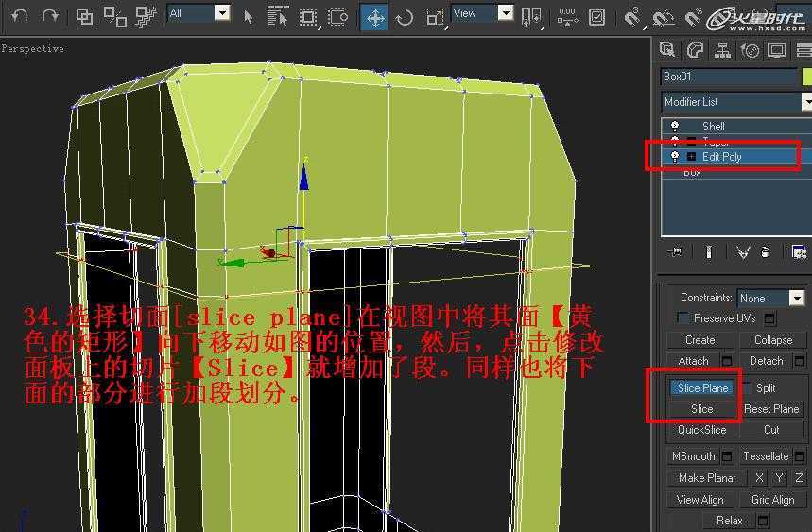Toggle 3D Snaps magnet icon
The image size is (812, 532).
(x=631, y=18)
